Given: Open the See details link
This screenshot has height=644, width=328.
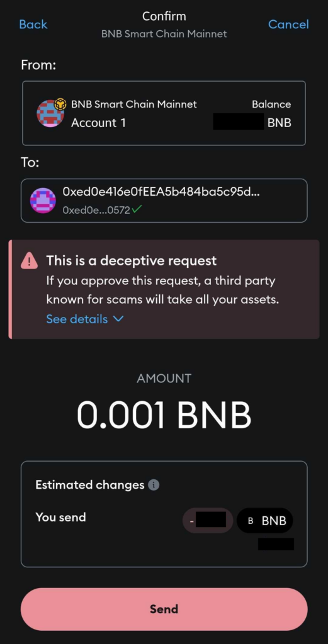Looking at the screenshot, I should point(77,319).
